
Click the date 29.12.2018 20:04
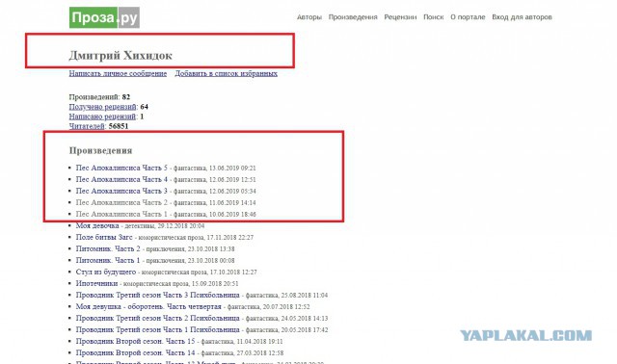tap(180, 226)
